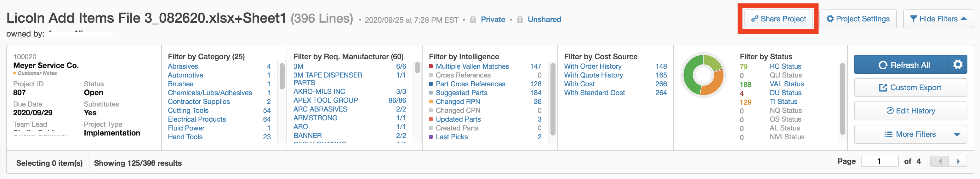Click the lock icon next to Private
Image resolution: width=980 pixels, height=179 pixels.
(473, 20)
